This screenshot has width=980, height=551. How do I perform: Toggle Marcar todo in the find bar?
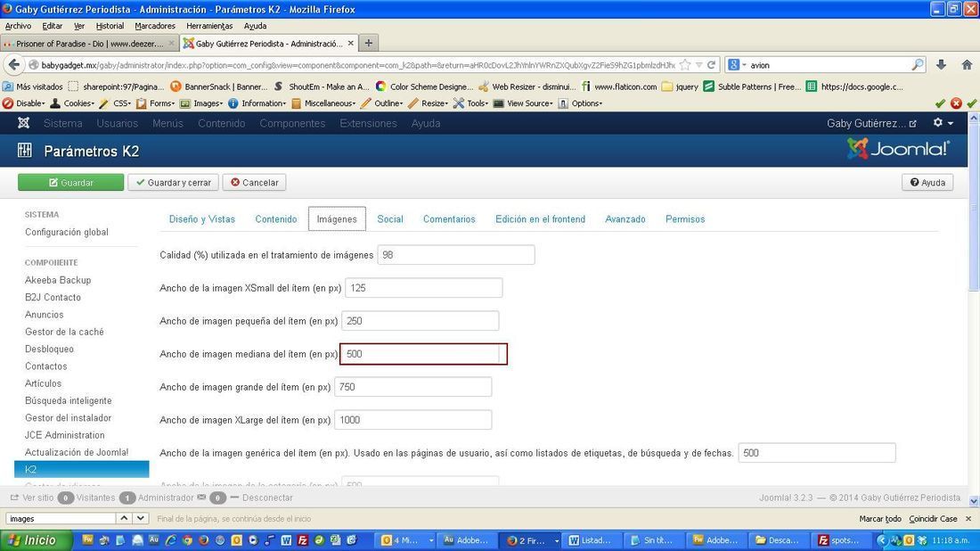[880, 519]
